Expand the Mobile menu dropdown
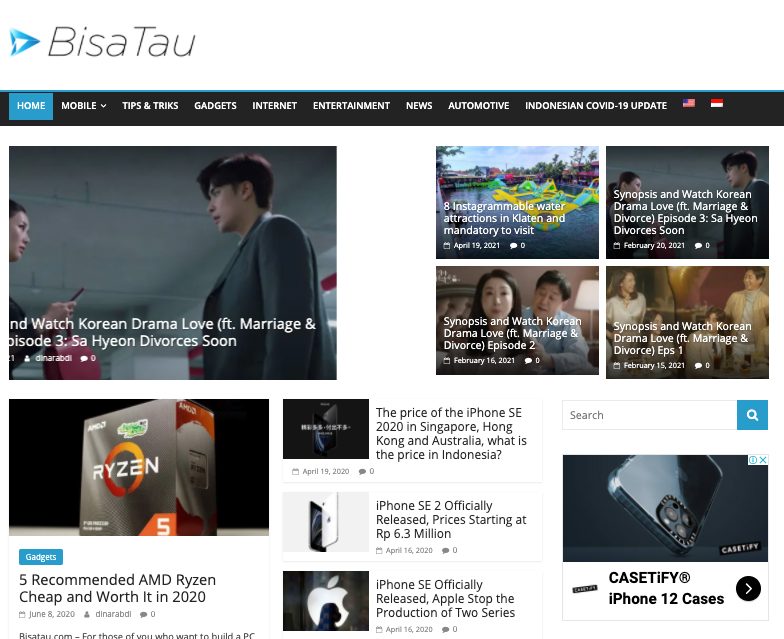The width and height of the screenshot is (784, 639). tap(84, 106)
